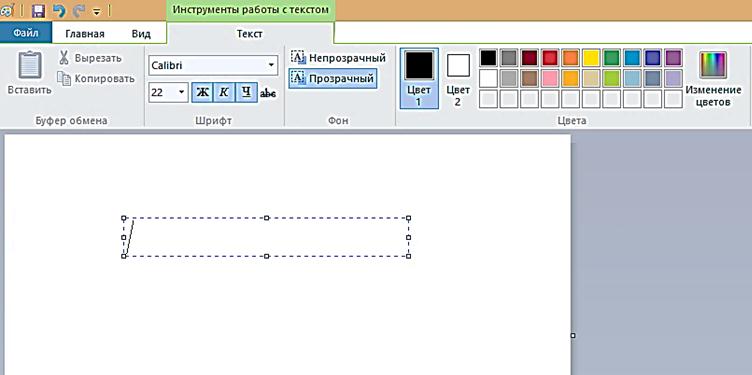Open the quick access toolbar customize arrow
This screenshot has width=752, height=375.
[x=96, y=11]
